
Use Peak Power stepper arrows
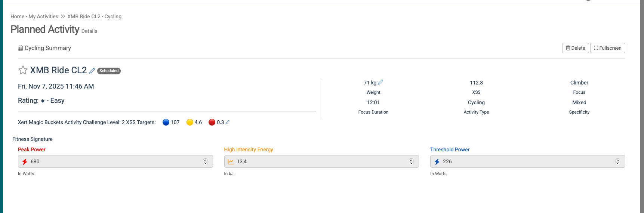[205, 161]
